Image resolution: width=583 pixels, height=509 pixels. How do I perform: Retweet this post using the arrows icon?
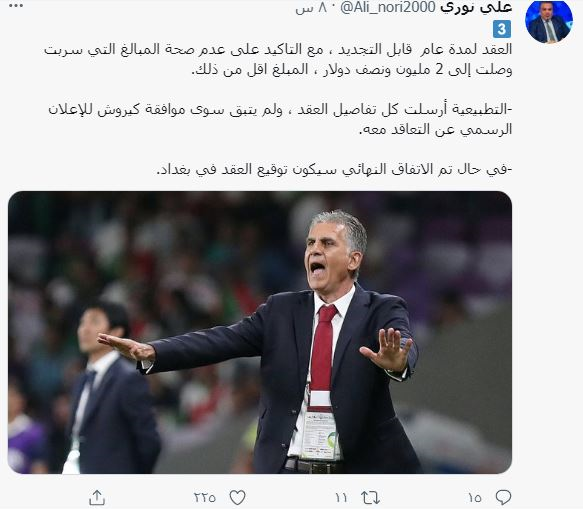click(370, 497)
